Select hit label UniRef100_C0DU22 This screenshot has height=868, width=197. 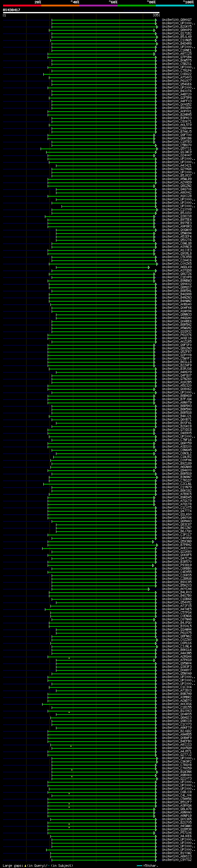(177, 74)
